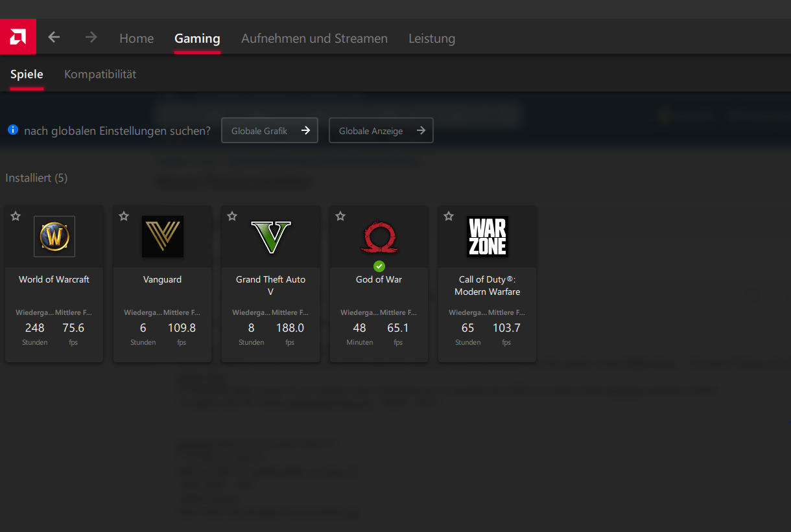This screenshot has width=791, height=532.
Task: Open the Home tab
Action: click(x=136, y=39)
